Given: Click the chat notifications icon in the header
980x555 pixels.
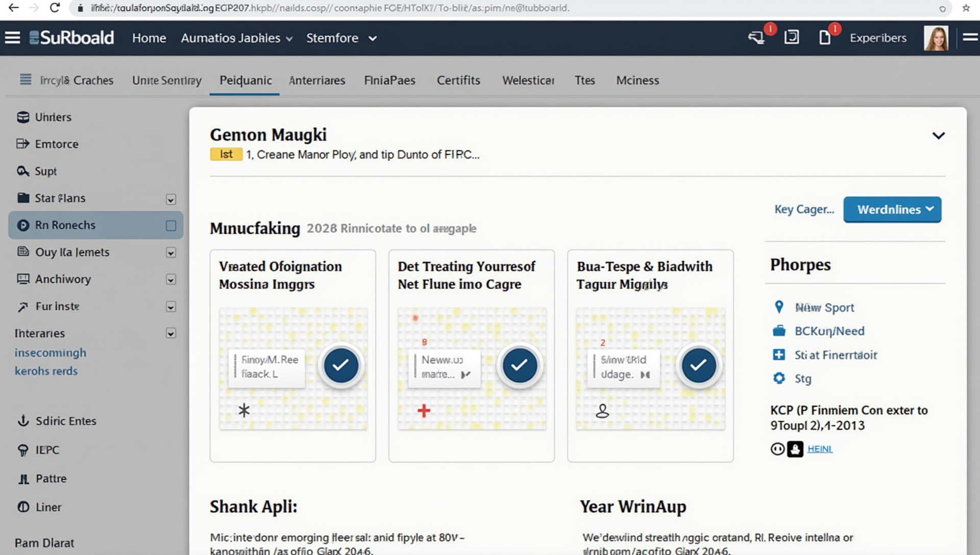Looking at the screenshot, I should [756, 38].
